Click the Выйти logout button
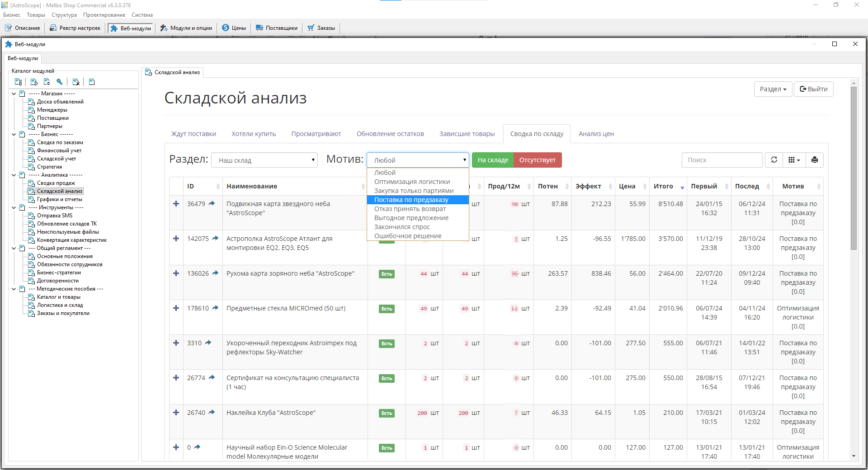 (813, 89)
